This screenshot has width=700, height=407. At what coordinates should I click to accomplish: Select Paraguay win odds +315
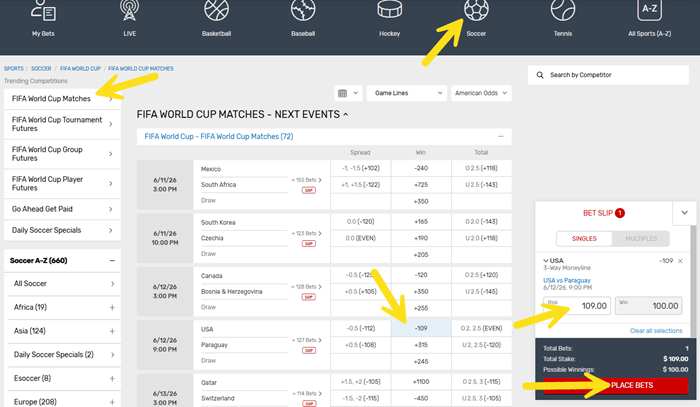pyautogui.click(x=421, y=345)
